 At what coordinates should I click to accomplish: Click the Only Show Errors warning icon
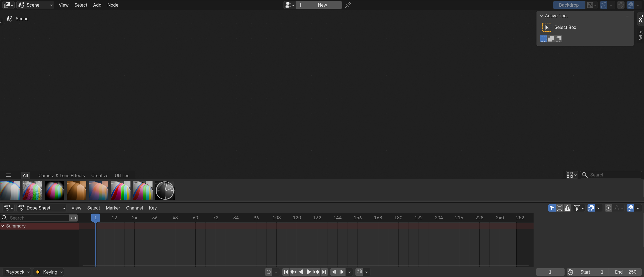pos(567,208)
